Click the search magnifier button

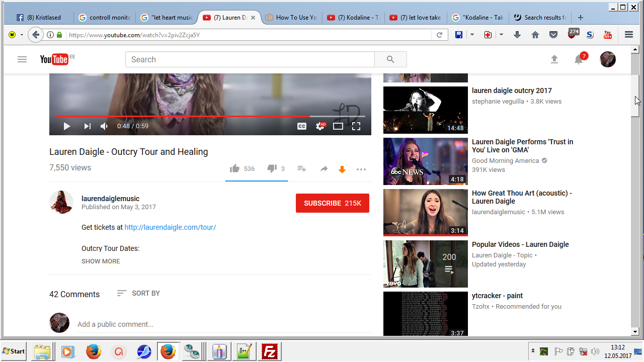pyautogui.click(x=390, y=59)
